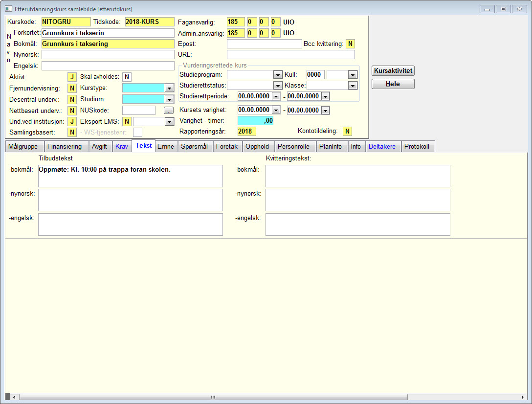
Task: Click the left arrow of horizontal scrollbar
Action: 14,397
